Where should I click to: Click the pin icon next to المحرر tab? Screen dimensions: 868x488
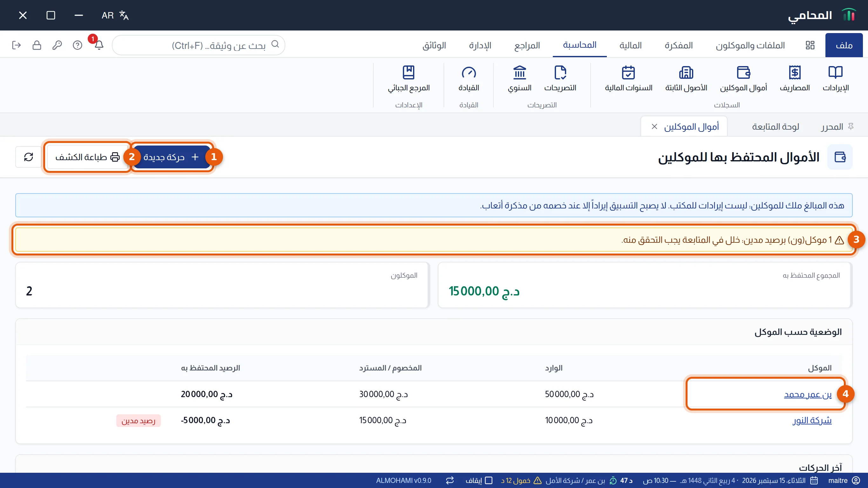click(851, 126)
